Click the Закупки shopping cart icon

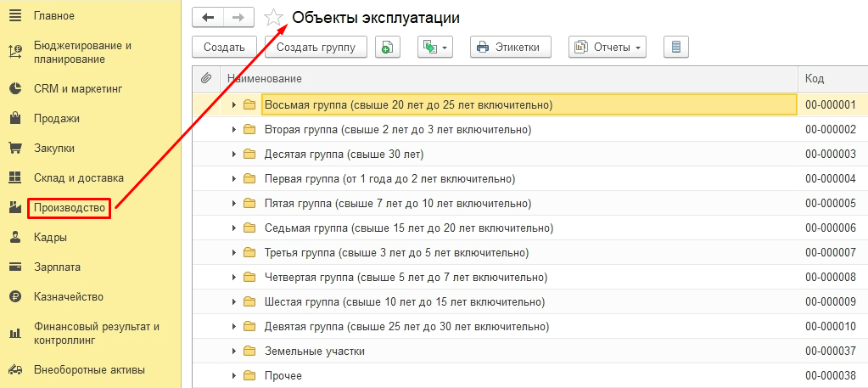[x=15, y=148]
